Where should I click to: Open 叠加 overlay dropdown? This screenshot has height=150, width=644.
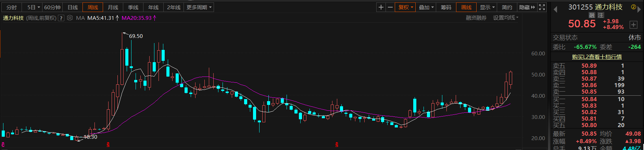click(426, 7)
